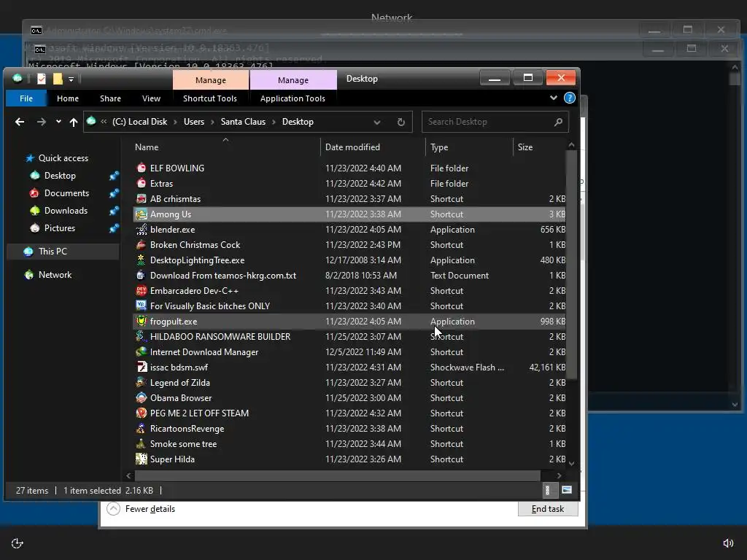Select Downloads in Quick access

pyautogui.click(x=66, y=211)
